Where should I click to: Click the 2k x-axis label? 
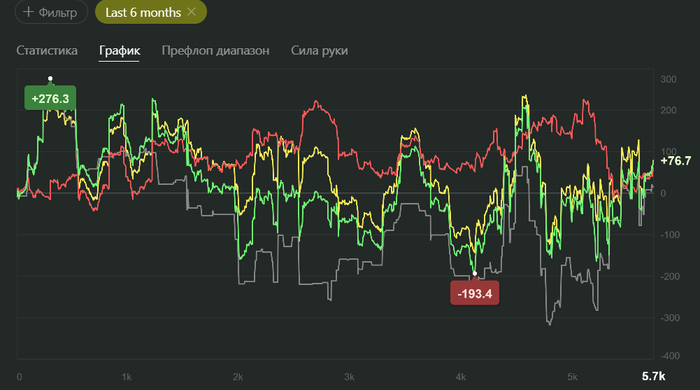pyautogui.click(x=238, y=377)
